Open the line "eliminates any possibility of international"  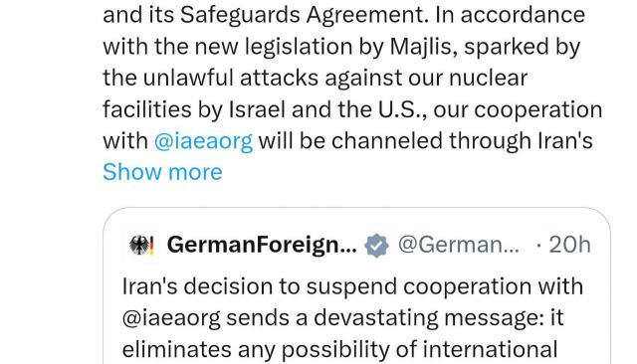(x=339, y=349)
